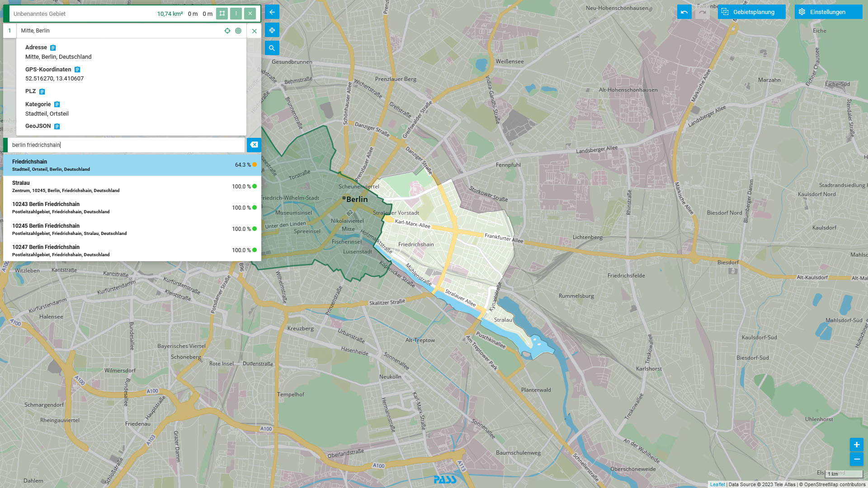Click the 10,74 km² area value
This screenshot has width=868, height=488.
pos(170,14)
